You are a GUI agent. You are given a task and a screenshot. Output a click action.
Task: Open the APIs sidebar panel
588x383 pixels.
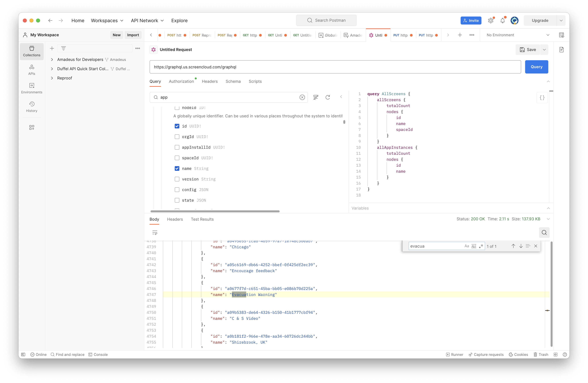32,70
